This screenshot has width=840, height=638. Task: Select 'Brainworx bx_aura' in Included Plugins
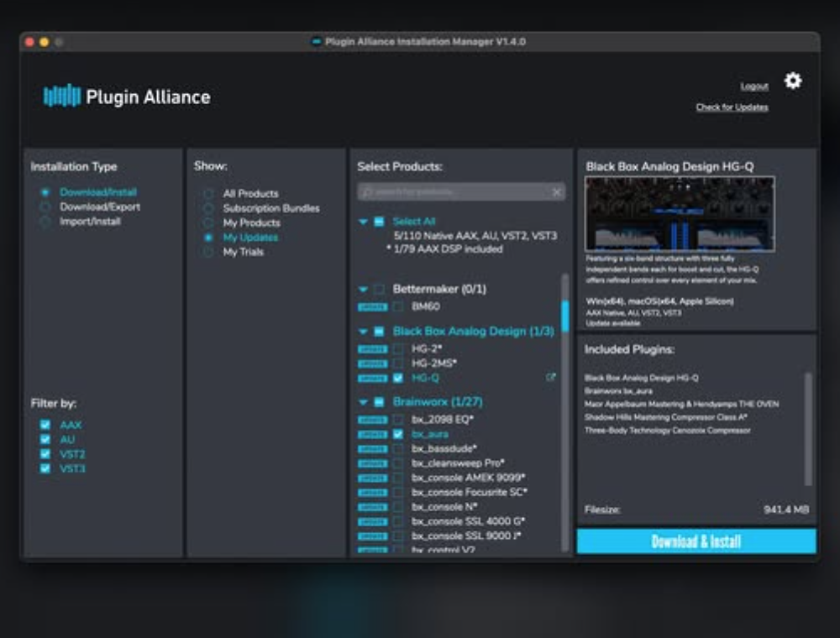tap(618, 390)
